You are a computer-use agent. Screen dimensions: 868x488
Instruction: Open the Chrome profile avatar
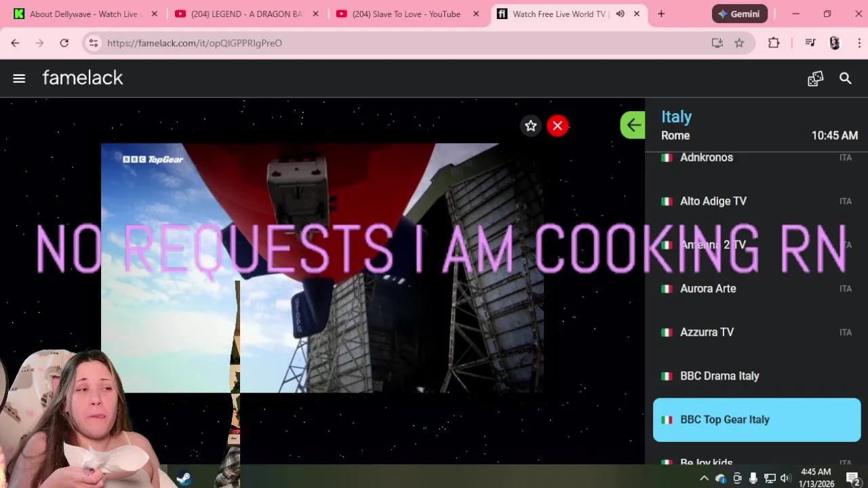point(835,43)
